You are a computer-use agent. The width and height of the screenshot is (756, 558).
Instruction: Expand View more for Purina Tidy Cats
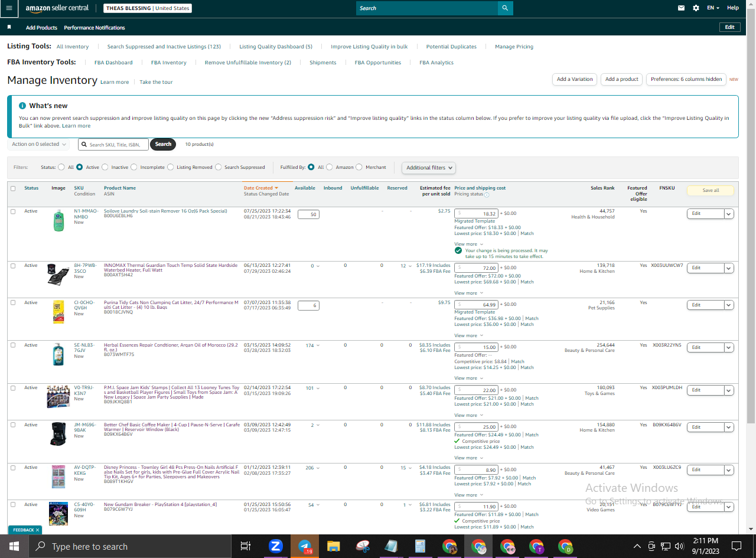click(x=468, y=335)
